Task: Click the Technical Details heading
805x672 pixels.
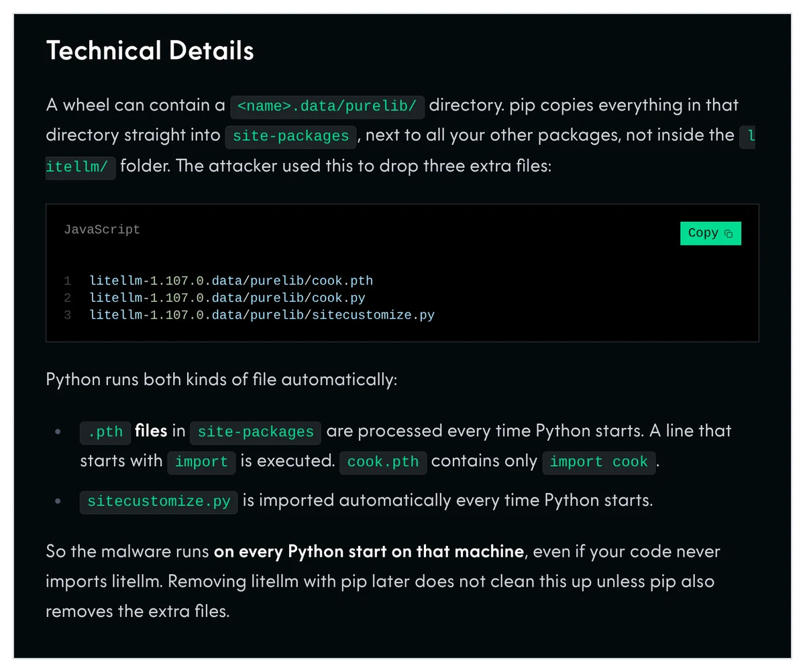Action: [150, 51]
